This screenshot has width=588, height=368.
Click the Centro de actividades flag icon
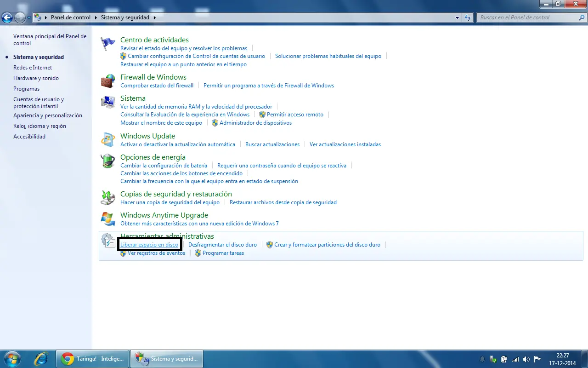(108, 44)
